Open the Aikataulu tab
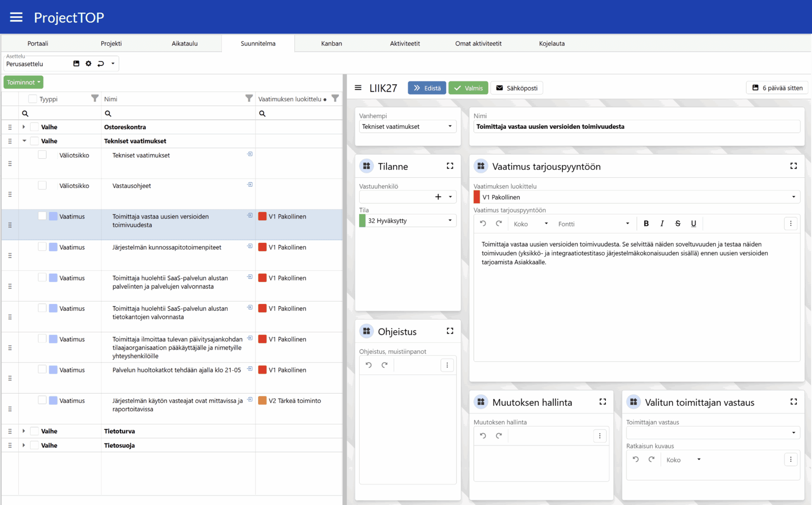The height and width of the screenshot is (505, 812). (185, 43)
